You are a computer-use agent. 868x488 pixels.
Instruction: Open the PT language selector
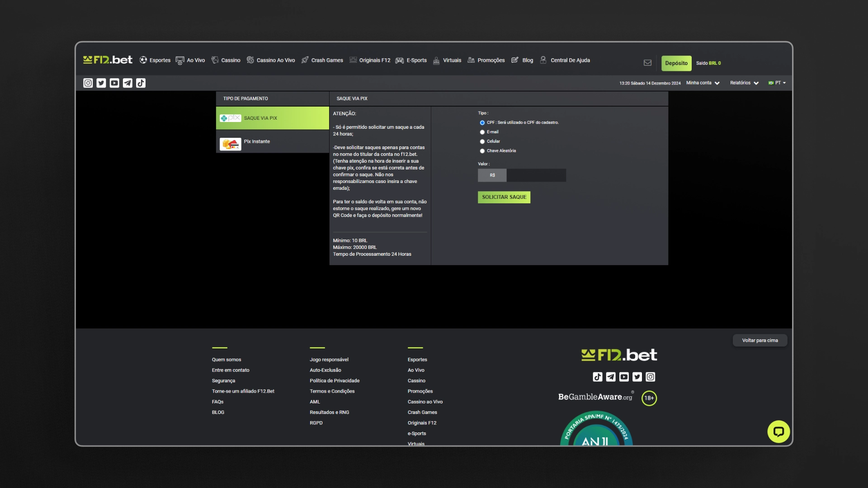[777, 83]
